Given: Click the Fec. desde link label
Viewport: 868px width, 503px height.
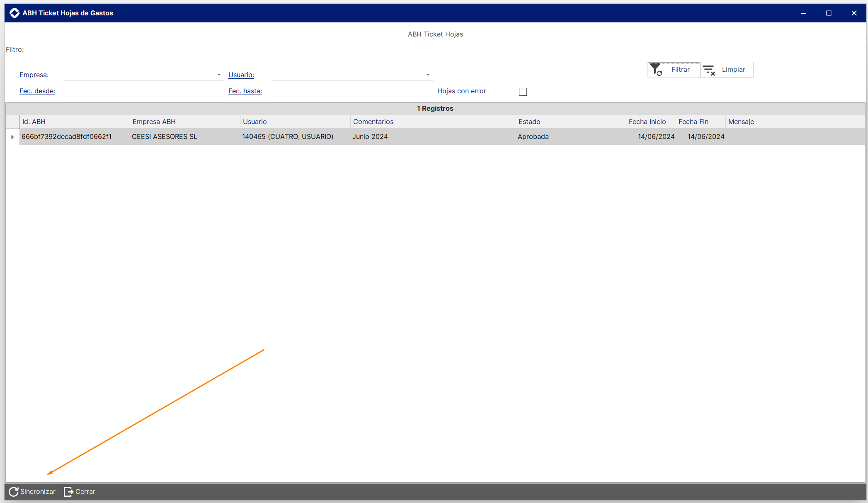Looking at the screenshot, I should [37, 91].
